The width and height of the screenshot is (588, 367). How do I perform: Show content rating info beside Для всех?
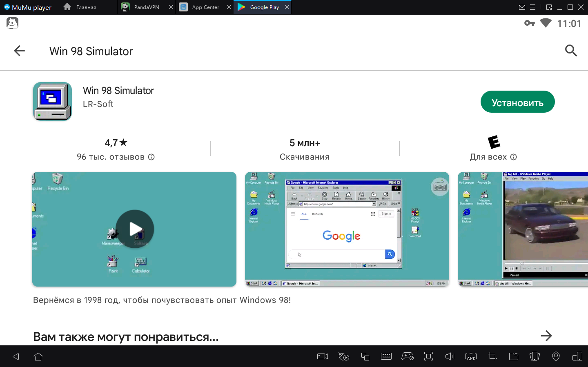(514, 157)
